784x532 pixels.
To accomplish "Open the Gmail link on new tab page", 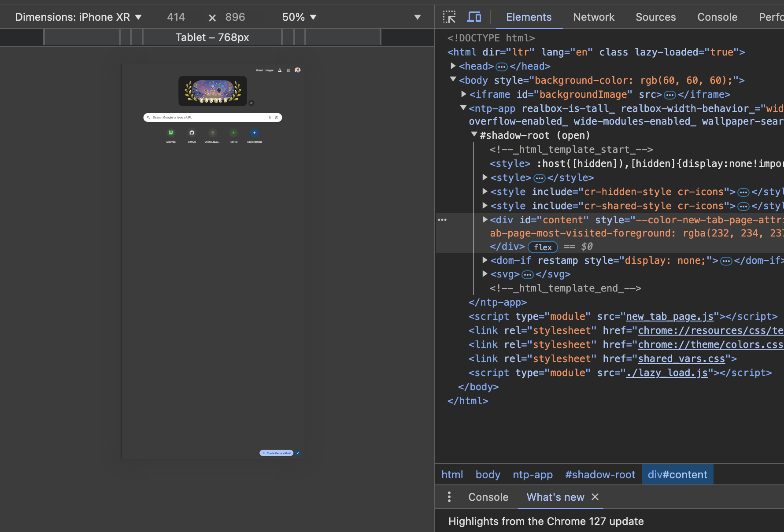I will click(x=259, y=70).
